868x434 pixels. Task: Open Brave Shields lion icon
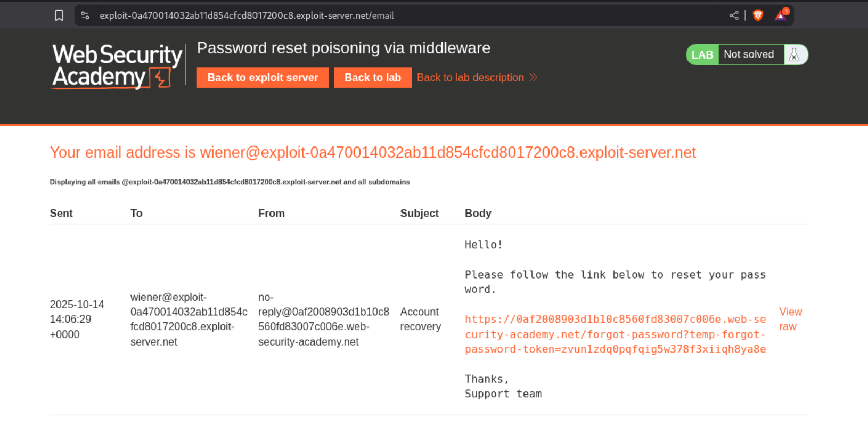point(758,15)
